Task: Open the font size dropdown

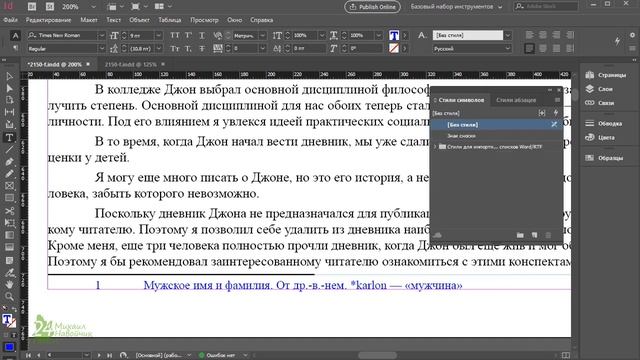Action: pos(158,36)
